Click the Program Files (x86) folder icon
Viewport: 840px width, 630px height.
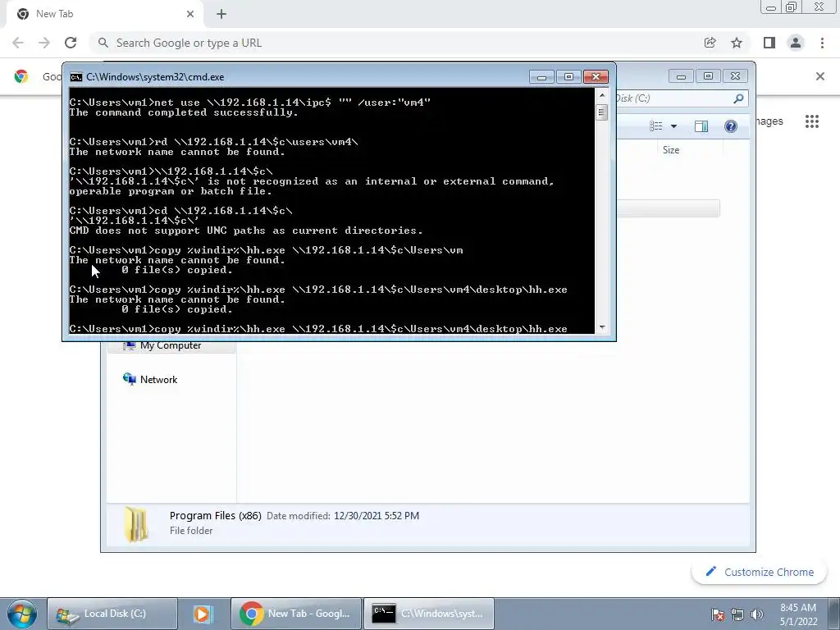click(136, 524)
